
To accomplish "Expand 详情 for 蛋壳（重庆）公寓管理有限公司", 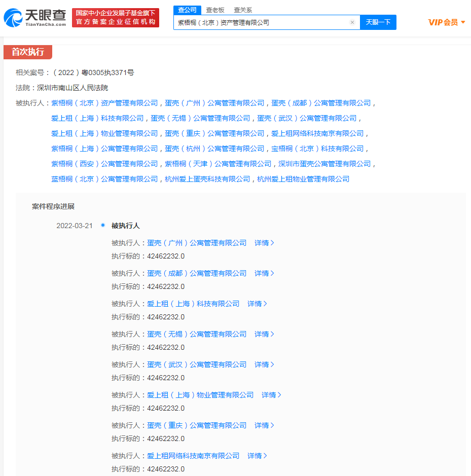I will pyautogui.click(x=264, y=425).
